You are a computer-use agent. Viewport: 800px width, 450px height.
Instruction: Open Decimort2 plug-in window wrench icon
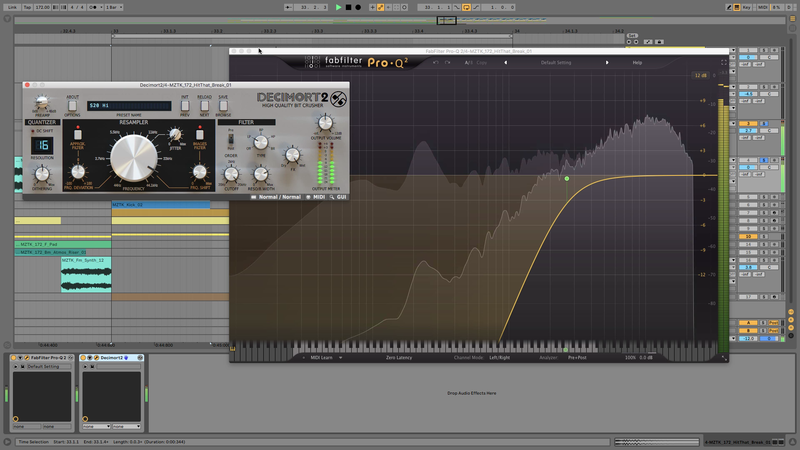[x=96, y=358]
